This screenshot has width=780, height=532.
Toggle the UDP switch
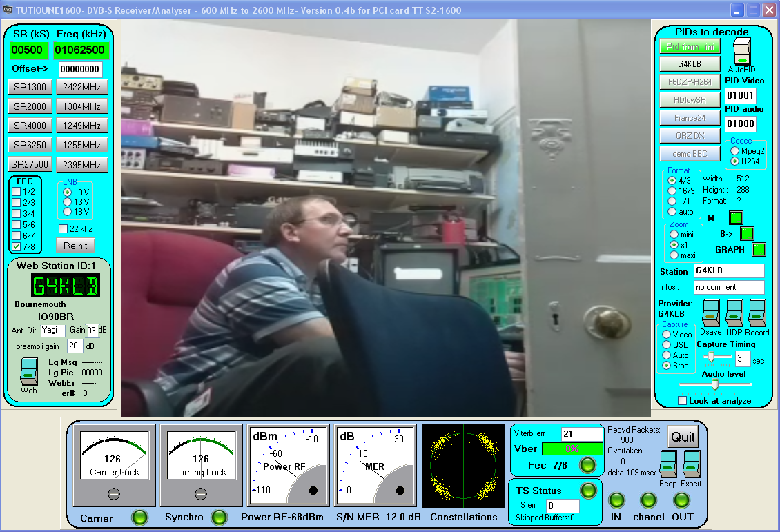click(x=734, y=313)
